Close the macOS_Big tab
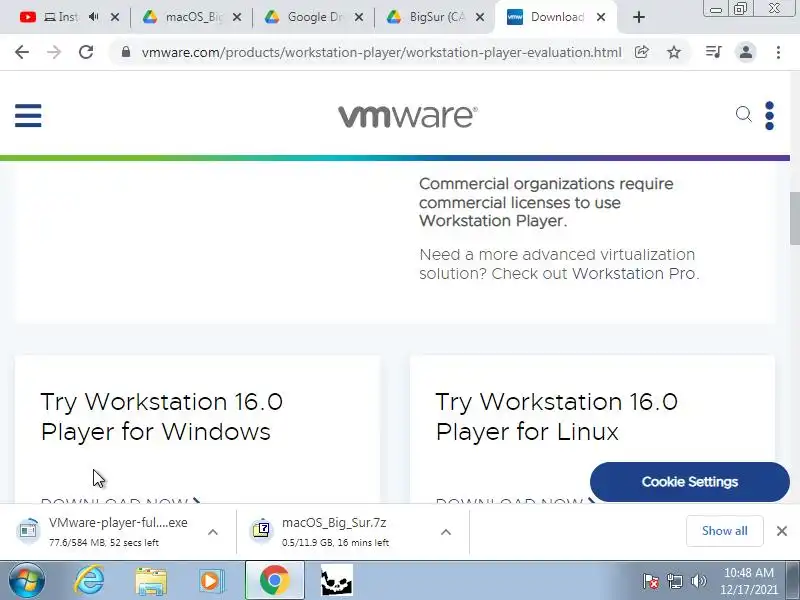This screenshot has width=800, height=600. coord(237,17)
